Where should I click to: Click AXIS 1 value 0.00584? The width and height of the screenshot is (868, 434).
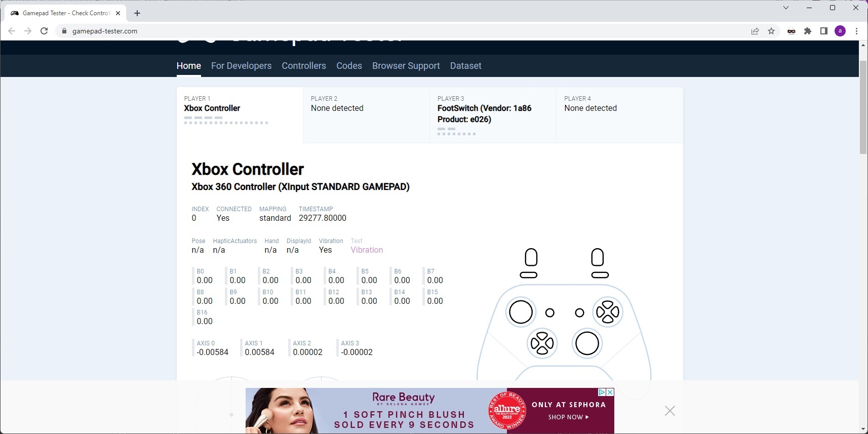point(260,352)
